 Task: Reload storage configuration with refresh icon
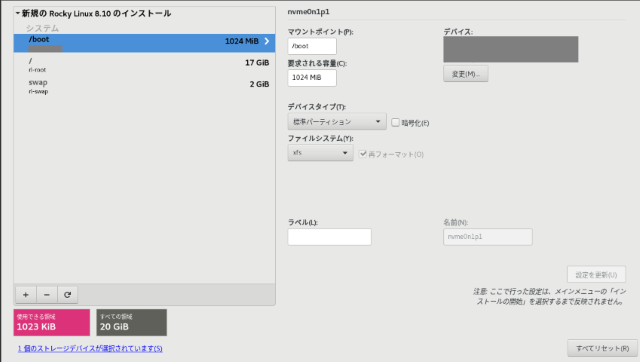point(67,295)
